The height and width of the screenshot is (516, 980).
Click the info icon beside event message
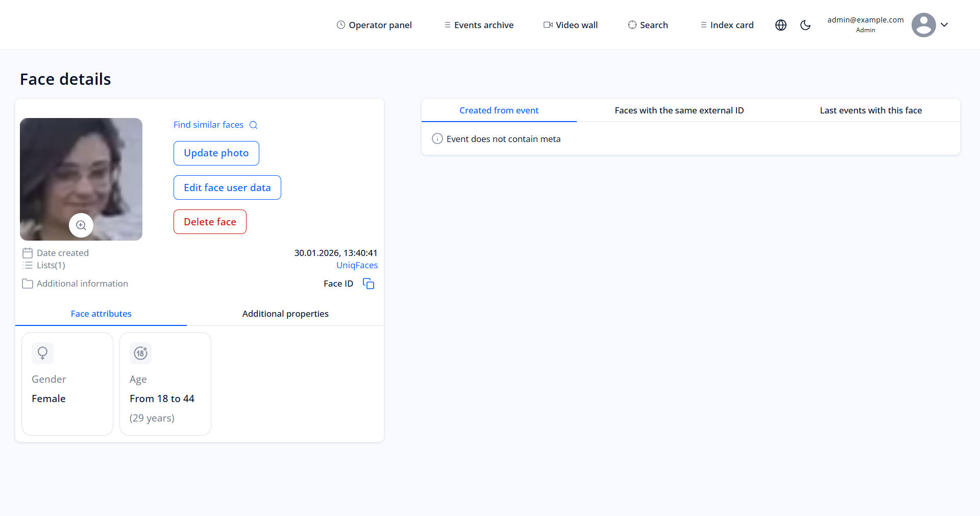(x=437, y=139)
